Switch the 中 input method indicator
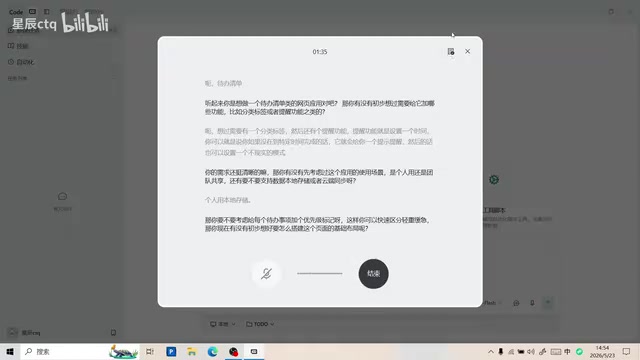Viewport: 640px width, 360px height. pyautogui.click(x=567, y=351)
